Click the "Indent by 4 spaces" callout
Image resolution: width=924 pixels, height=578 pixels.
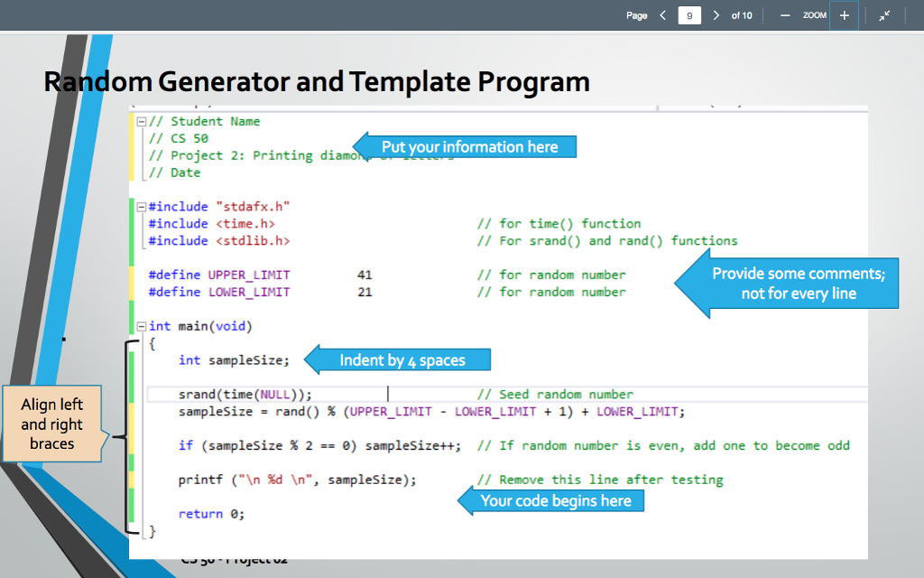click(398, 359)
